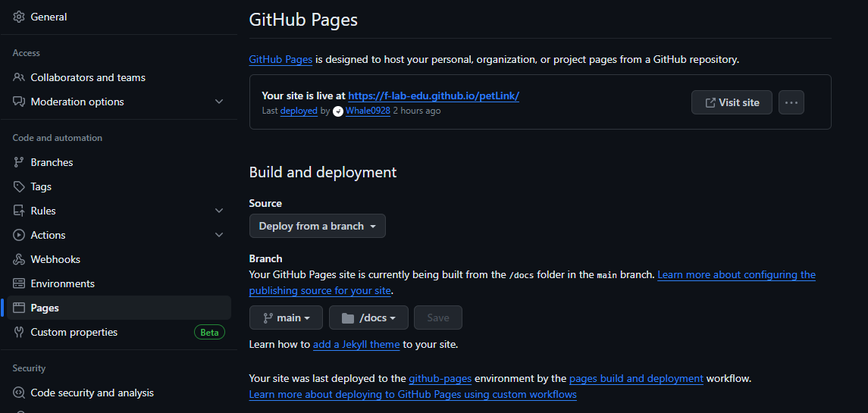Click the disabled Save button
868x413 pixels.
pyautogui.click(x=438, y=318)
